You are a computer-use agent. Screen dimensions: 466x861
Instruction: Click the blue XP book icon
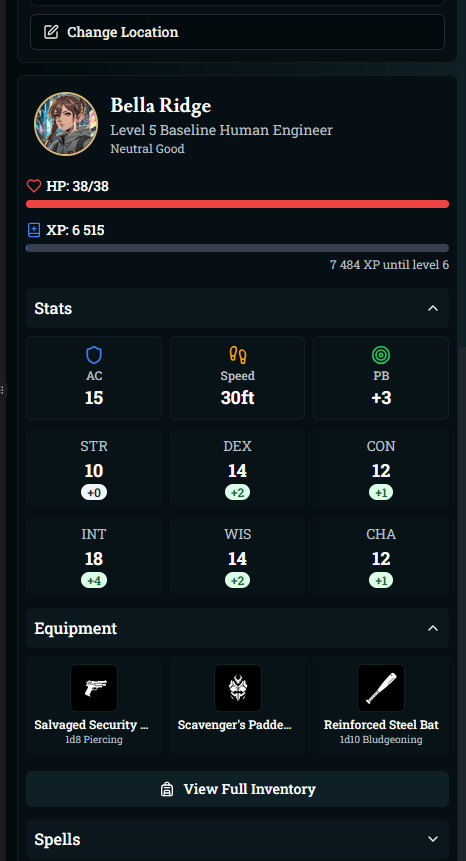point(34,230)
